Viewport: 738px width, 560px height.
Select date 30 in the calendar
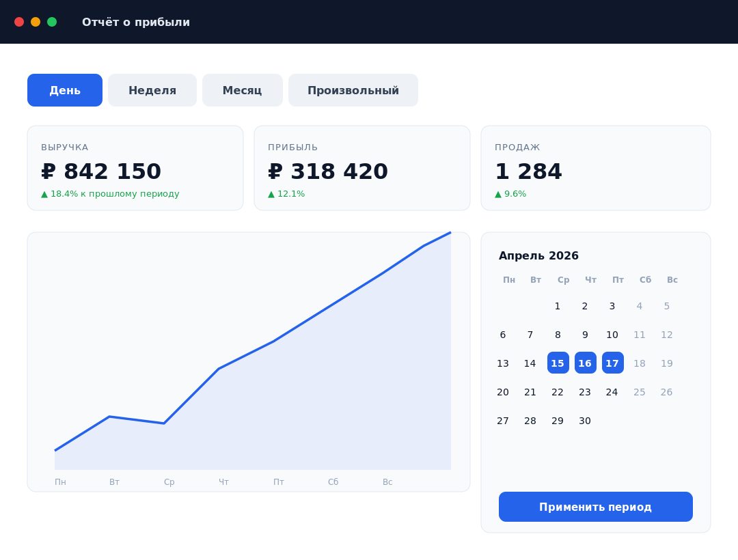(585, 421)
